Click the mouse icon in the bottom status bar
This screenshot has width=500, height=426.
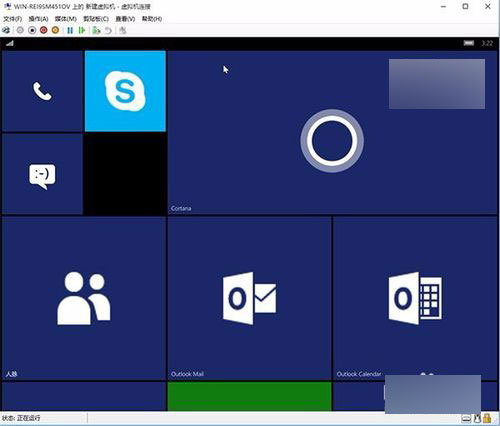pyautogui.click(x=477, y=418)
